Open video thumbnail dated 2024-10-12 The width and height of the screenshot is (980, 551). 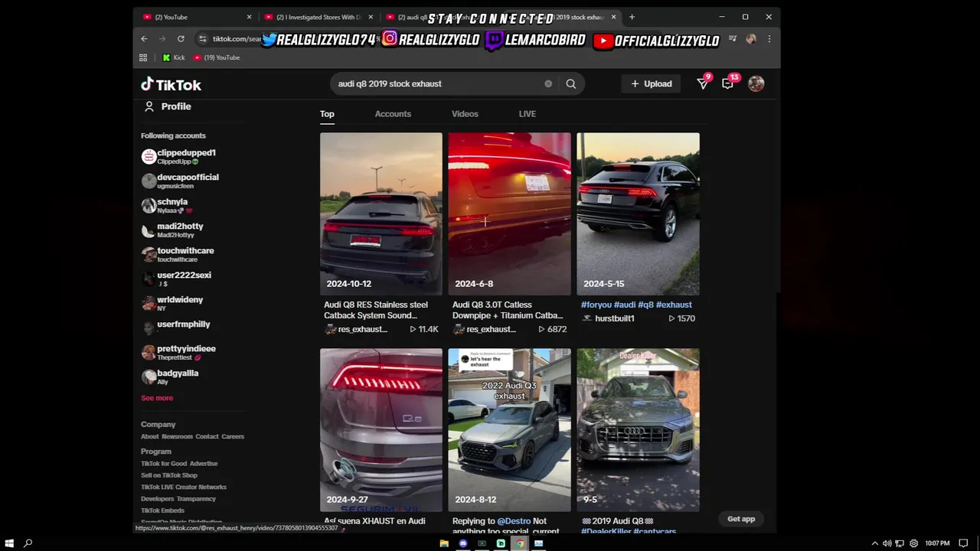click(381, 214)
